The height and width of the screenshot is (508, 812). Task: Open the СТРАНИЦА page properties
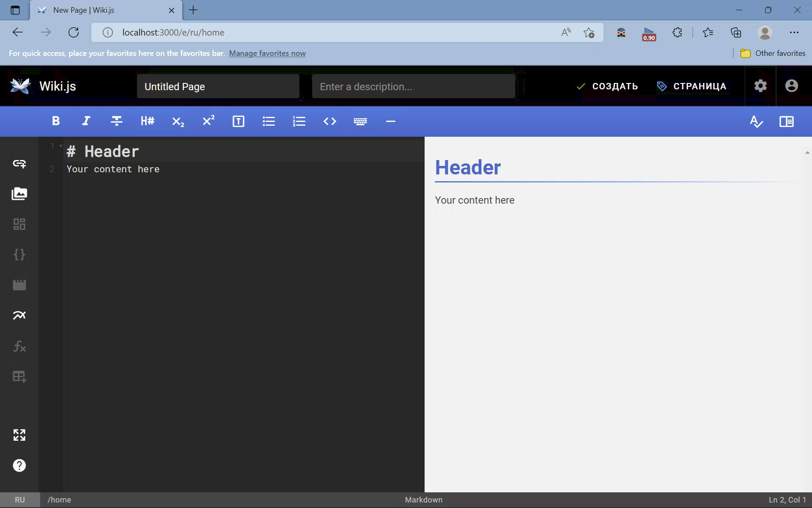(691, 86)
